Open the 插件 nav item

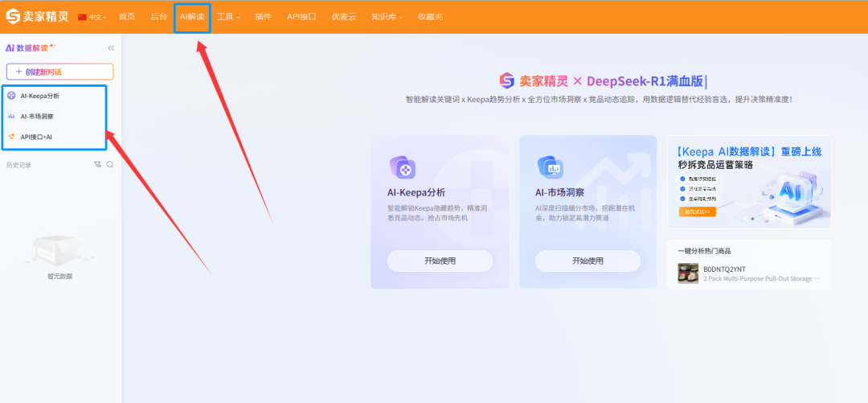click(263, 17)
